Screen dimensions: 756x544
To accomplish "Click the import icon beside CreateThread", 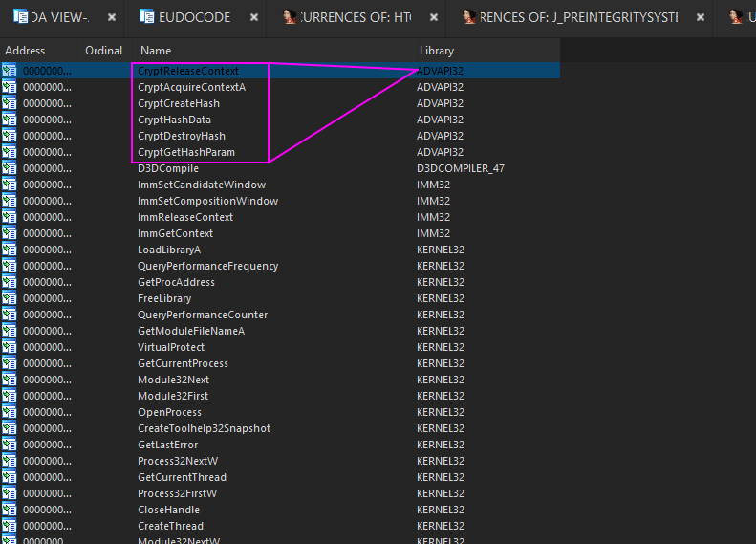I will pos(10,526).
